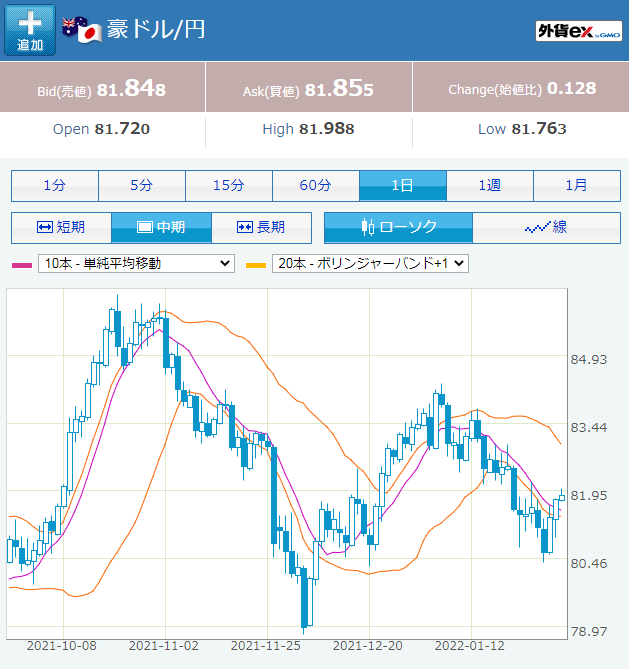Click the 追加 plus button
Image resolution: width=629 pixels, height=669 pixels.
[x=30, y=30]
